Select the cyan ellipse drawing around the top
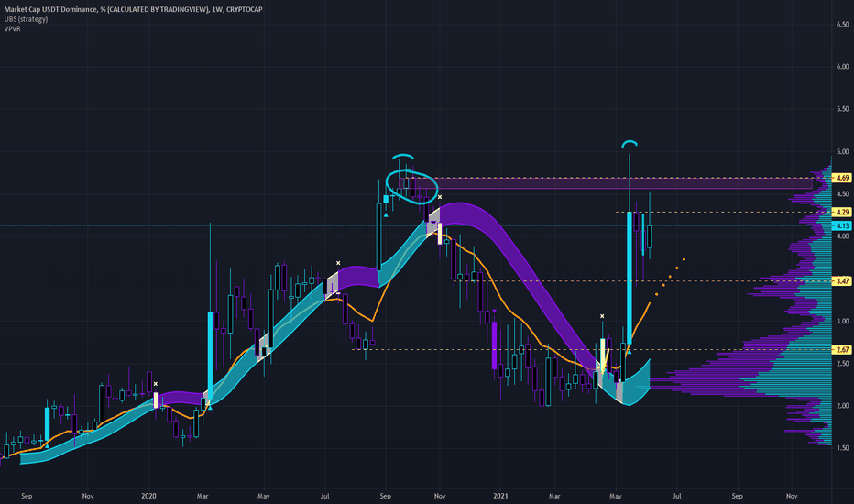This screenshot has height=504, width=854. pyautogui.click(x=411, y=186)
